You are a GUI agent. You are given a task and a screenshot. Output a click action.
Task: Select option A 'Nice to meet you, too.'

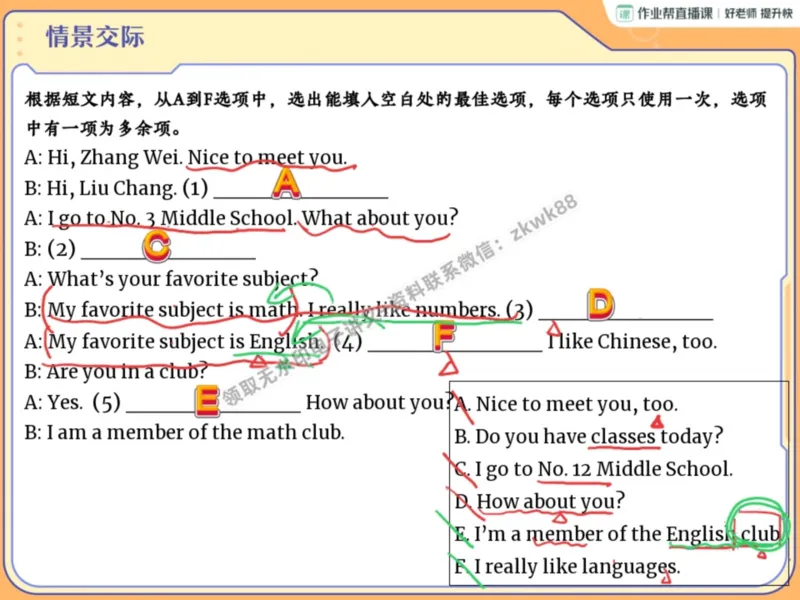(x=566, y=404)
